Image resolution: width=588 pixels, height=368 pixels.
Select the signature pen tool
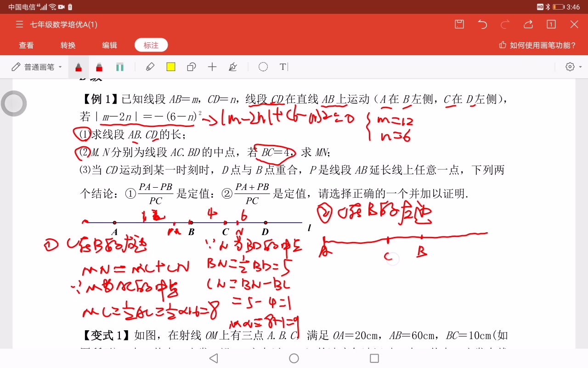[x=233, y=67]
